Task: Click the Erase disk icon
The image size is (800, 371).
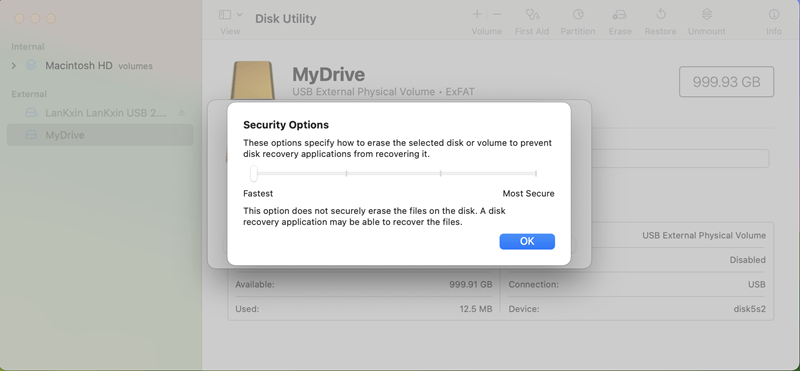Action: pyautogui.click(x=620, y=14)
